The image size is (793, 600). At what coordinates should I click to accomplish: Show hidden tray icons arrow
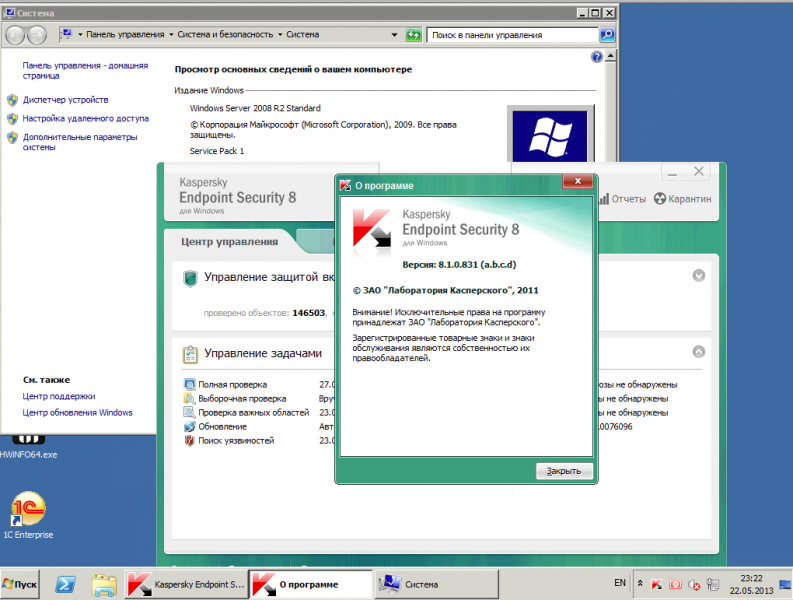(640, 583)
